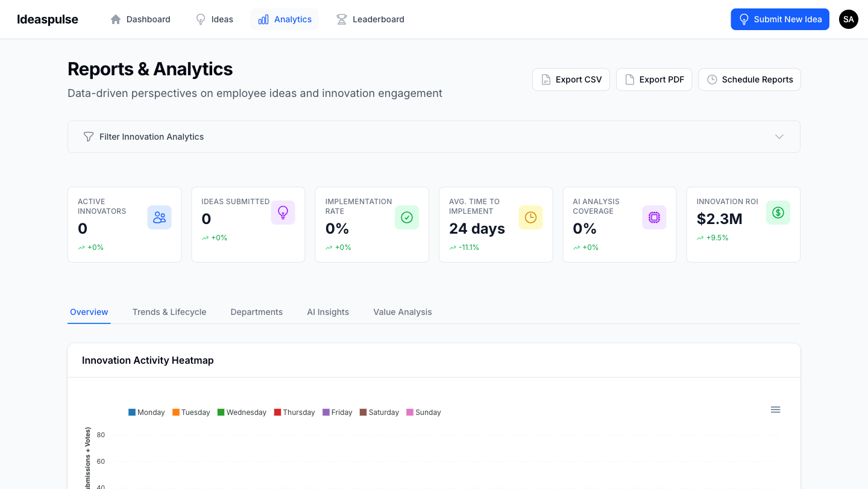The height and width of the screenshot is (489, 868).
Task: Click Submit New Idea button
Action: tap(780, 19)
